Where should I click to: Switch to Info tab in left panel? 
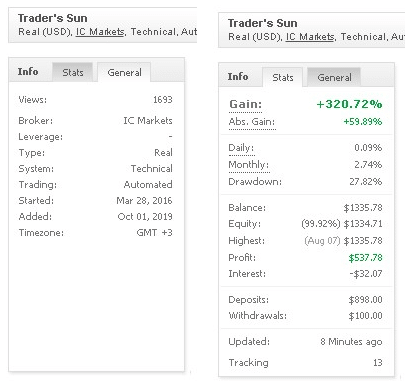click(x=28, y=71)
